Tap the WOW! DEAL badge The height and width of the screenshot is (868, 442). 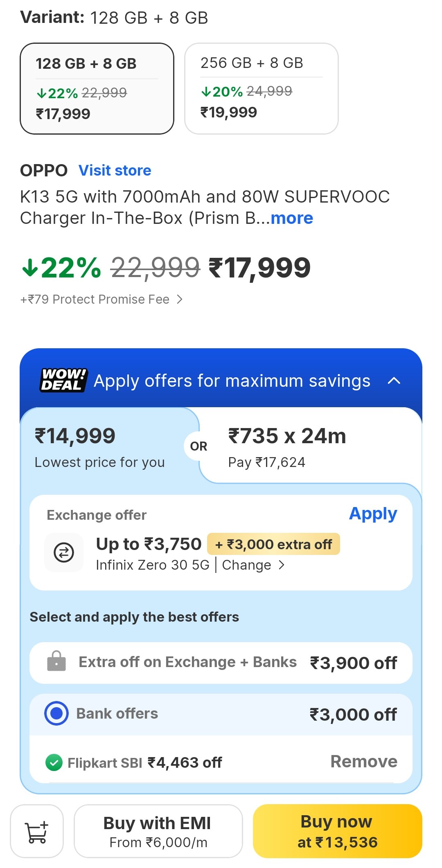pos(63,380)
